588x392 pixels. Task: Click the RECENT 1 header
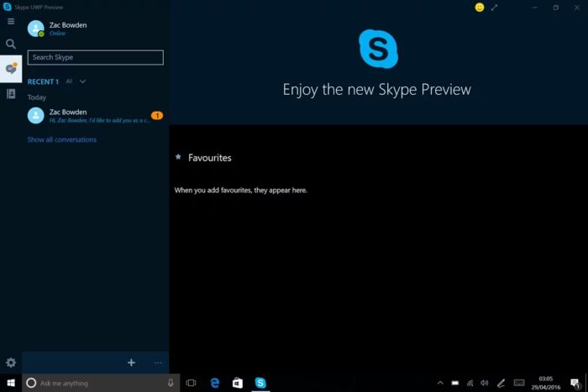43,81
